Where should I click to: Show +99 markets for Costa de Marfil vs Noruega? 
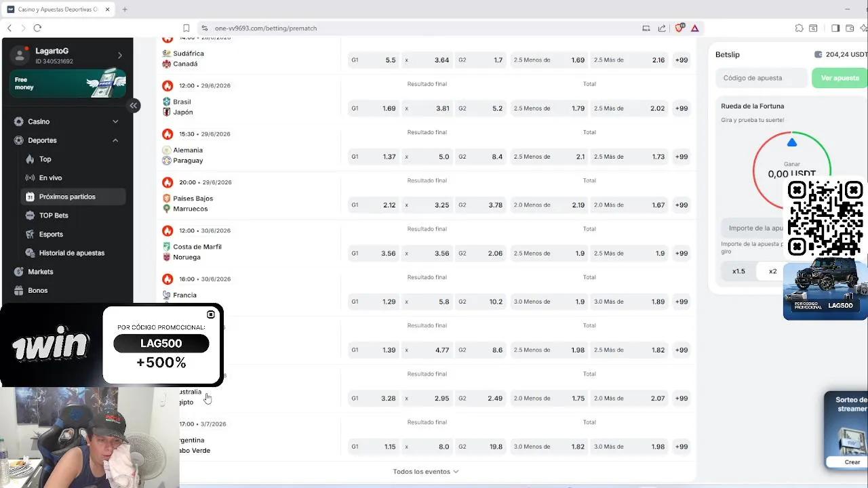[x=682, y=253]
